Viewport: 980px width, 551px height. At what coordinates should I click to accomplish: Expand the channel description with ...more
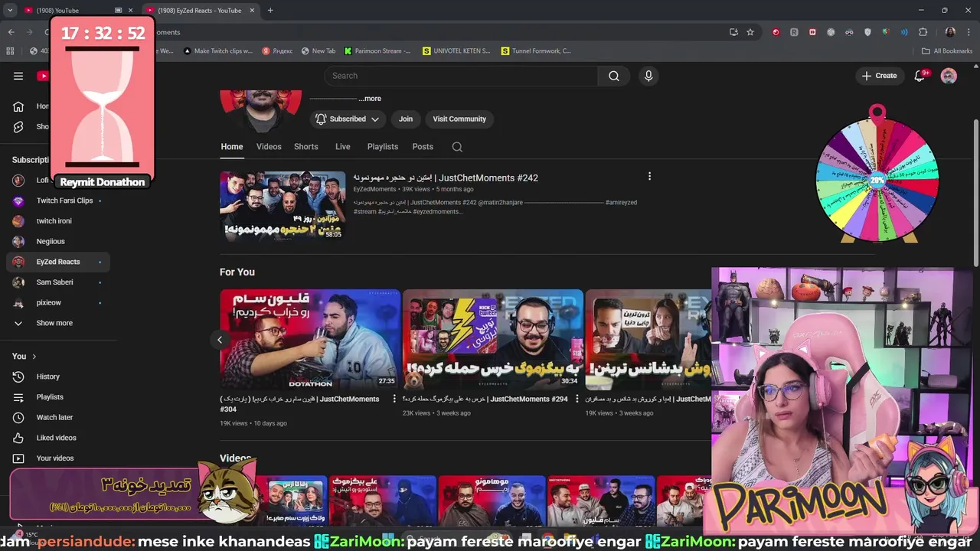pyautogui.click(x=370, y=99)
